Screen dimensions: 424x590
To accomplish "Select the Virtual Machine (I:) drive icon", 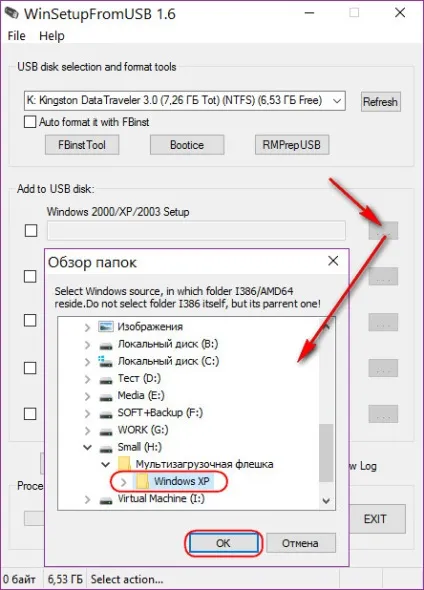I will tap(106, 500).
